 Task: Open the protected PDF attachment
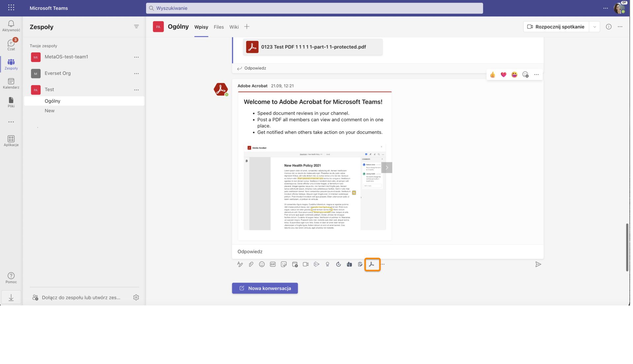(313, 47)
